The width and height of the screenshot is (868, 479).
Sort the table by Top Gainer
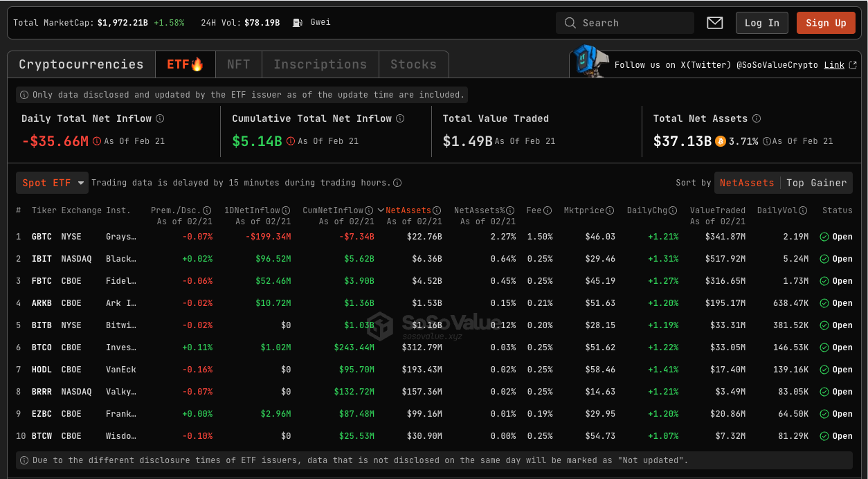coord(816,183)
